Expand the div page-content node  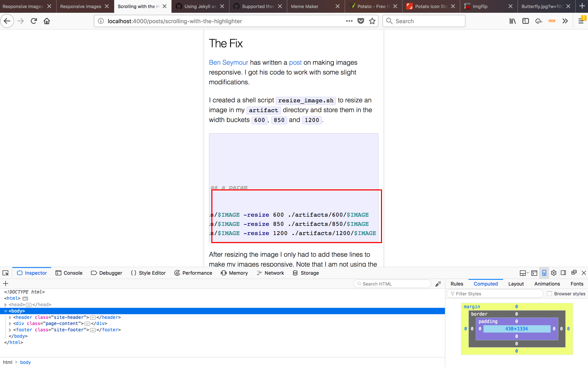click(10, 324)
